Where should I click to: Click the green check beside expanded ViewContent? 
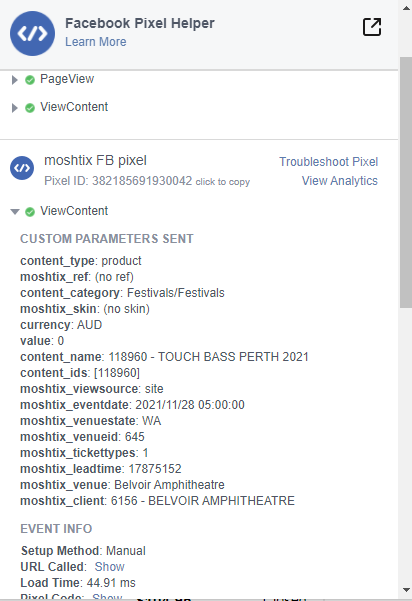tap(30, 212)
